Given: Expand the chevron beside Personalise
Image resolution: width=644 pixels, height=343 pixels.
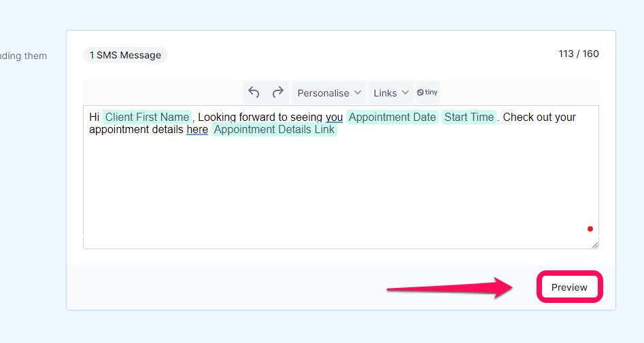Looking at the screenshot, I should tap(358, 93).
